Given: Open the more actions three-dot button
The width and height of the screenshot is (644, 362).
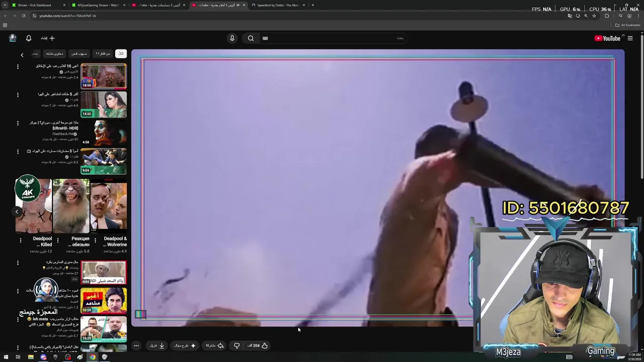Looking at the screenshot, I should pos(136,345).
